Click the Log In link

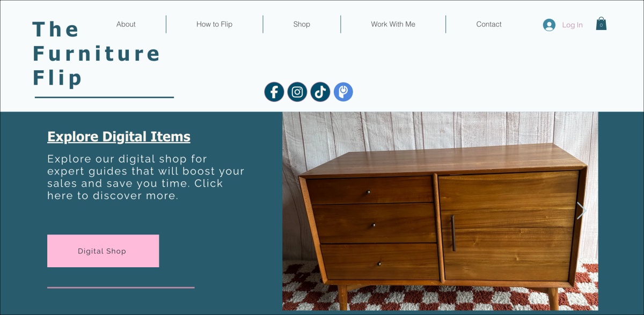[572, 25]
